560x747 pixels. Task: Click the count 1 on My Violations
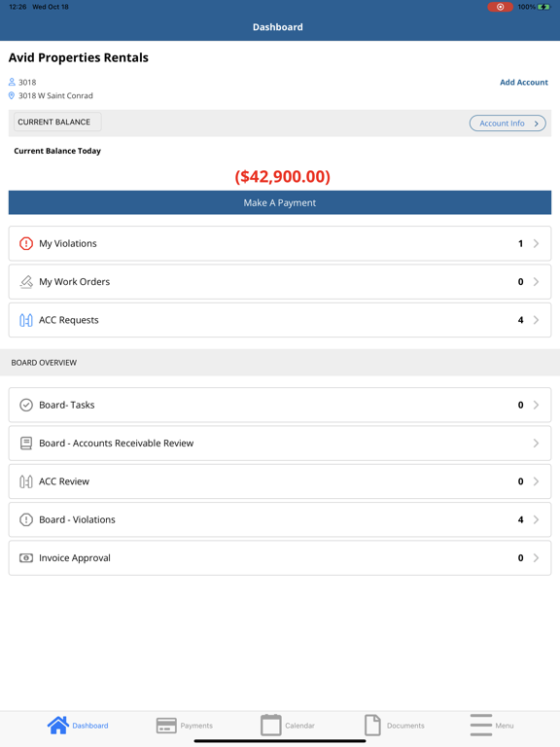point(520,243)
